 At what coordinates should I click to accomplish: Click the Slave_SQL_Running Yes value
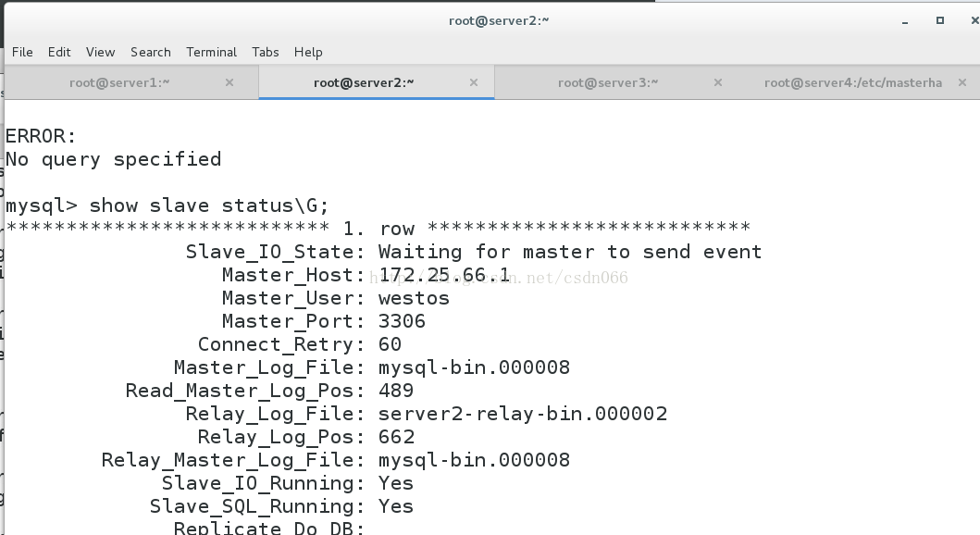(x=396, y=506)
